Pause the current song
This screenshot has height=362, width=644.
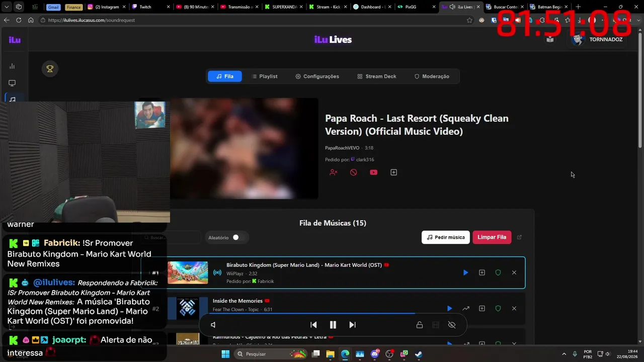point(333,325)
